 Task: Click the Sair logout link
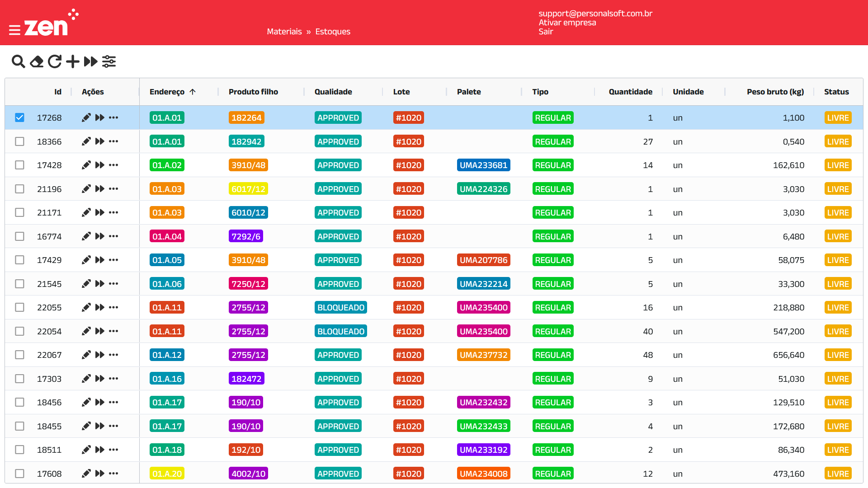pyautogui.click(x=546, y=32)
